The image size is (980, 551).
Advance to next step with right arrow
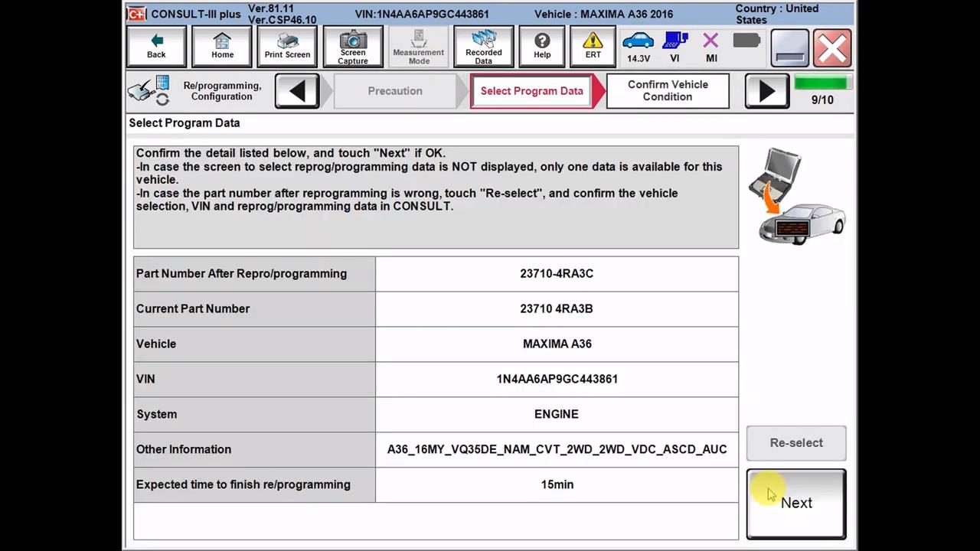[766, 91]
